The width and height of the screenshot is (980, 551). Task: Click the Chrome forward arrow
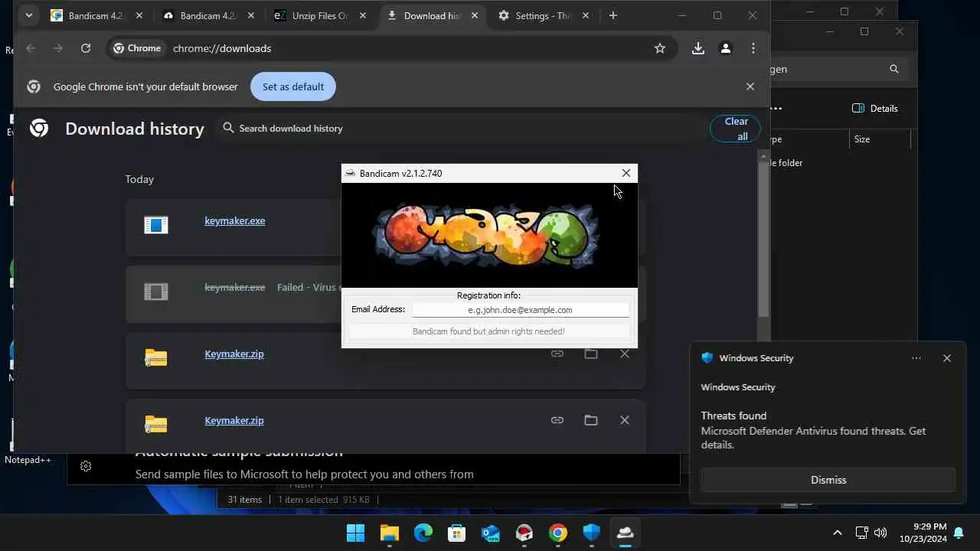(x=58, y=48)
